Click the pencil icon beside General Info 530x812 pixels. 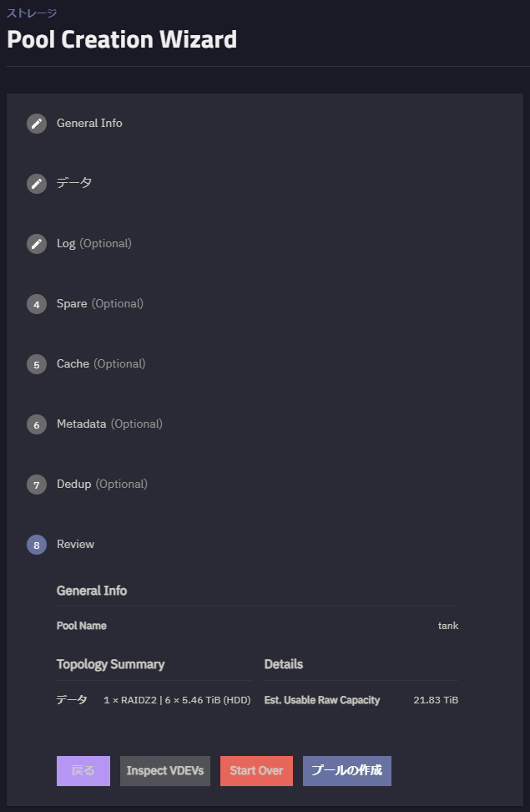(37, 124)
